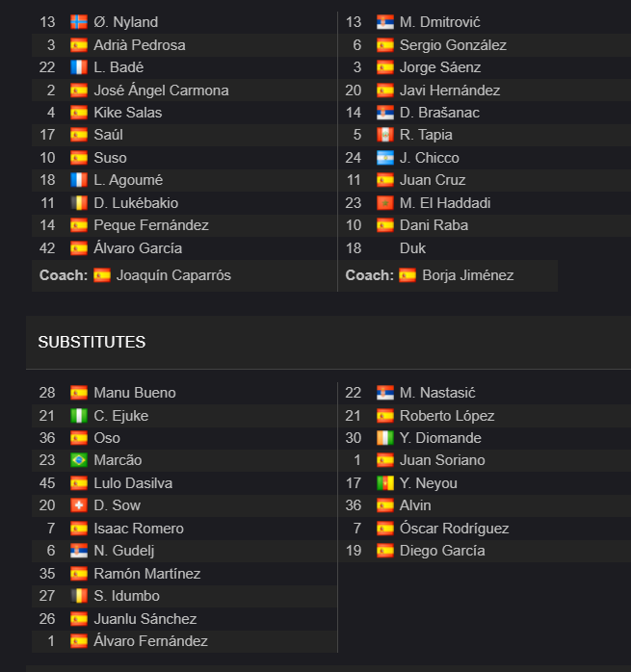This screenshot has width=631, height=672.
Task: Open Isaac Romero substitute entry
Action: pyautogui.click(x=139, y=529)
